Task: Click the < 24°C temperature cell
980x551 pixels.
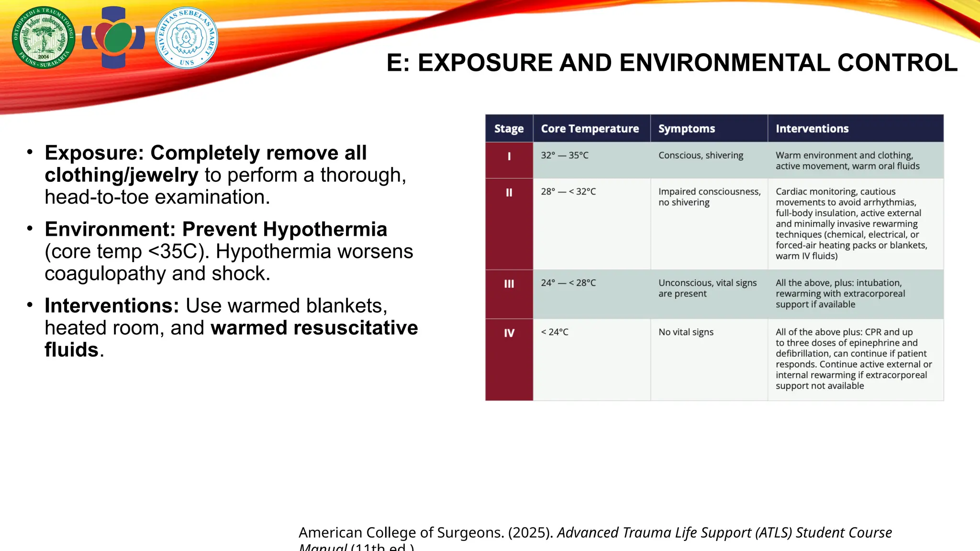Action: pyautogui.click(x=555, y=332)
